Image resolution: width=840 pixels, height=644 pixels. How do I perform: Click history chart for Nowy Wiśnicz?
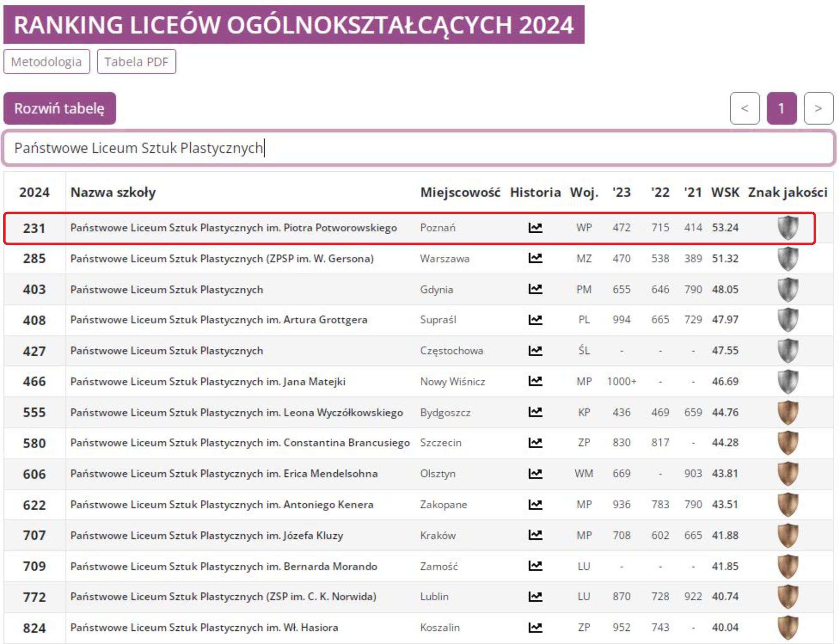(x=535, y=381)
